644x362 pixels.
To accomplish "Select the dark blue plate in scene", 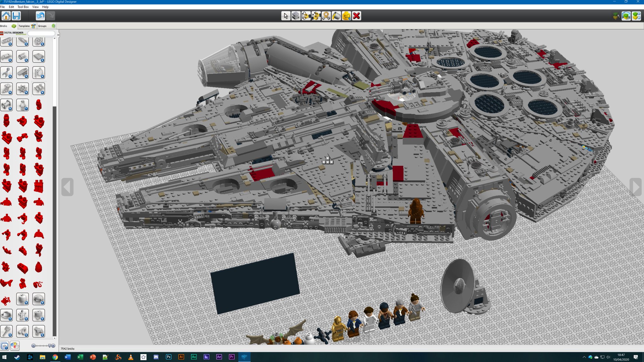I will (x=255, y=283).
